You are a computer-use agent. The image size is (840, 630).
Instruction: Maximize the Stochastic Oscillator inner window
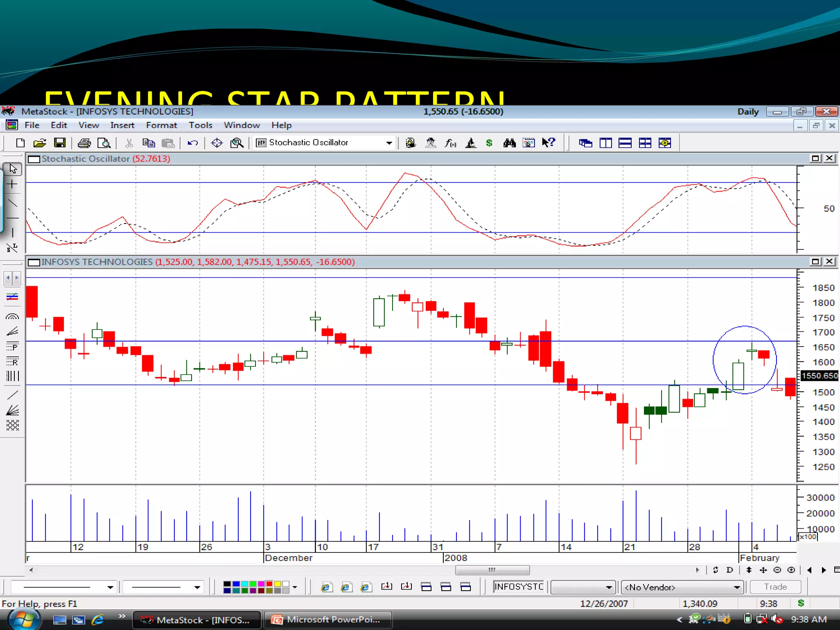point(815,158)
